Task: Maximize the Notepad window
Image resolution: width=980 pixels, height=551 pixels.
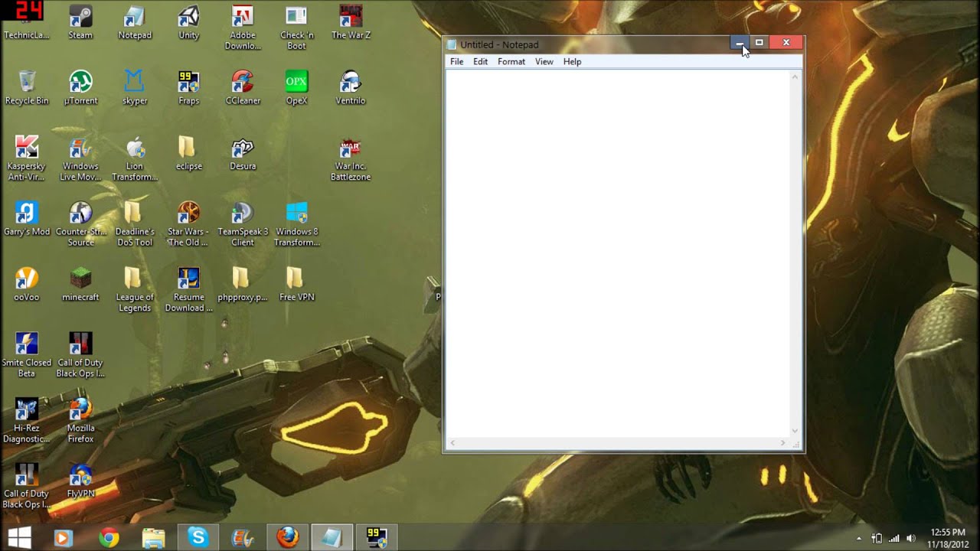Action: click(759, 43)
